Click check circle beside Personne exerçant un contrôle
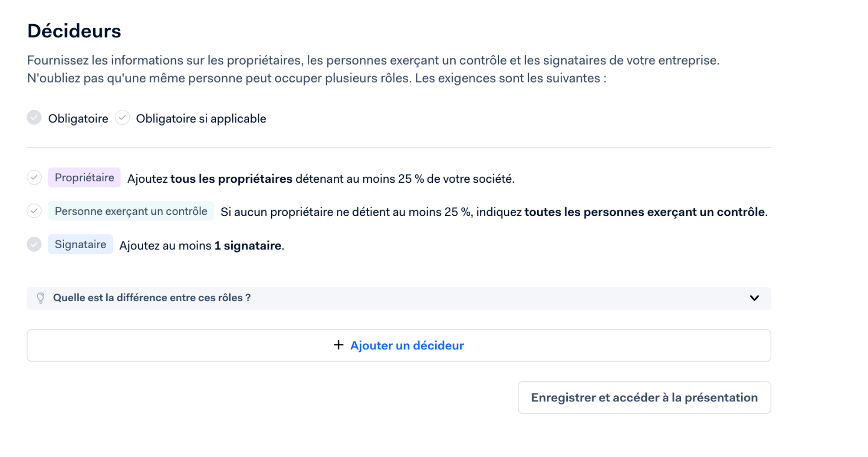The image size is (868, 457). click(x=34, y=211)
